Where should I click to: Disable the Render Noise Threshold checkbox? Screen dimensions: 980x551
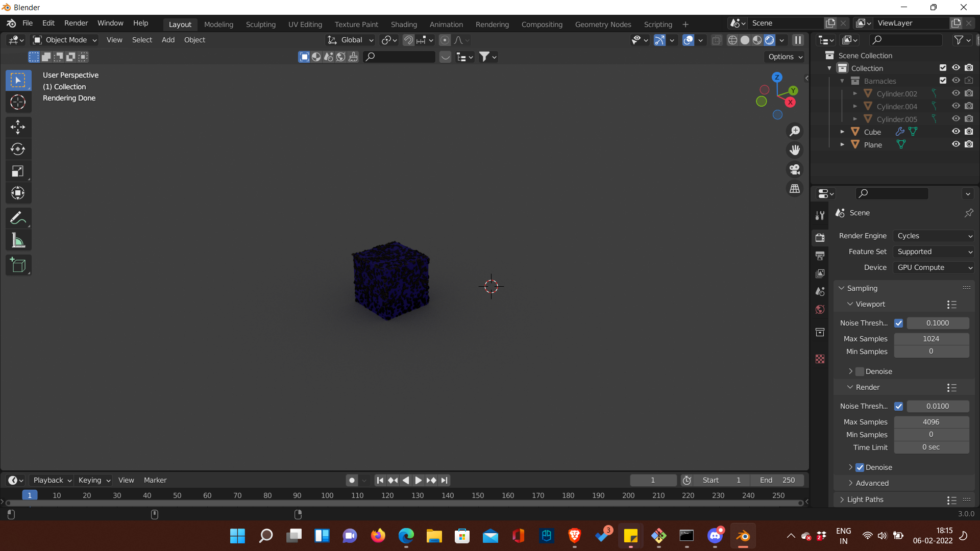899,407
